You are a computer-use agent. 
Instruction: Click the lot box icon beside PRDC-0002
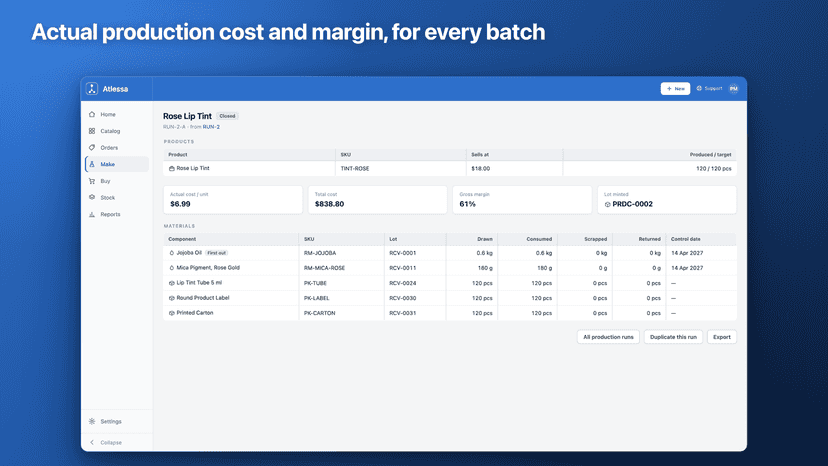pos(607,204)
